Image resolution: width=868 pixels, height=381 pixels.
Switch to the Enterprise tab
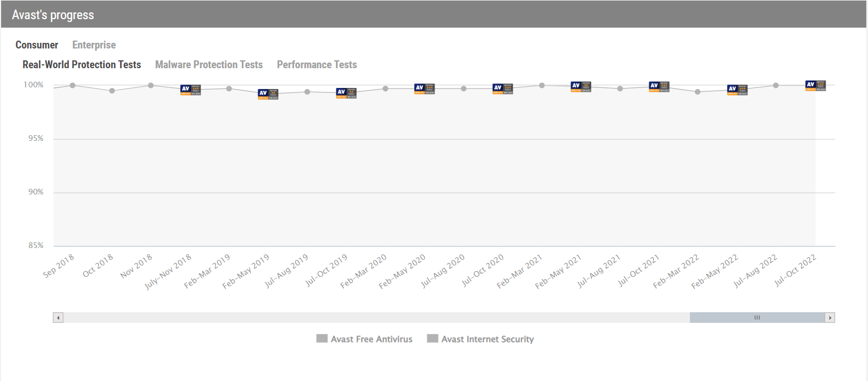pyautogui.click(x=94, y=45)
